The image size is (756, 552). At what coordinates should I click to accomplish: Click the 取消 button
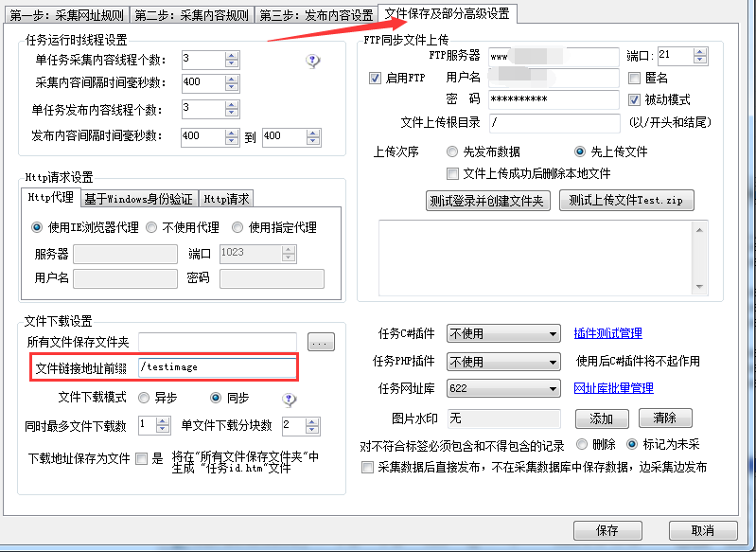click(x=703, y=530)
